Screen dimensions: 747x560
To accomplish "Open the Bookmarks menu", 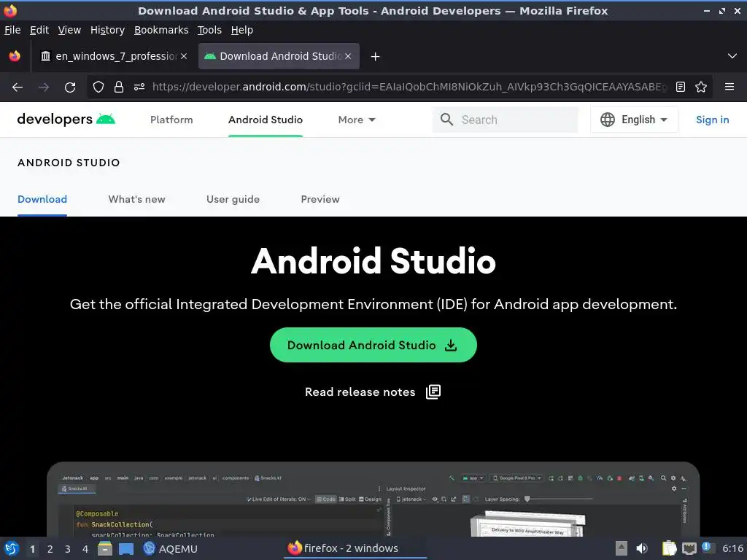I will tap(161, 30).
